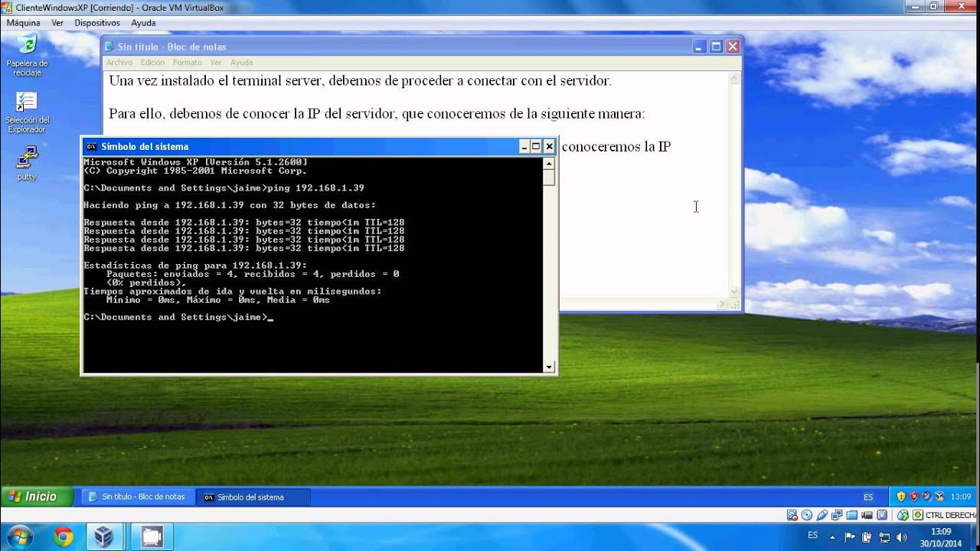The image size is (980, 551).
Task: Open the Archivo menu in Bloc de notas
Action: click(119, 63)
